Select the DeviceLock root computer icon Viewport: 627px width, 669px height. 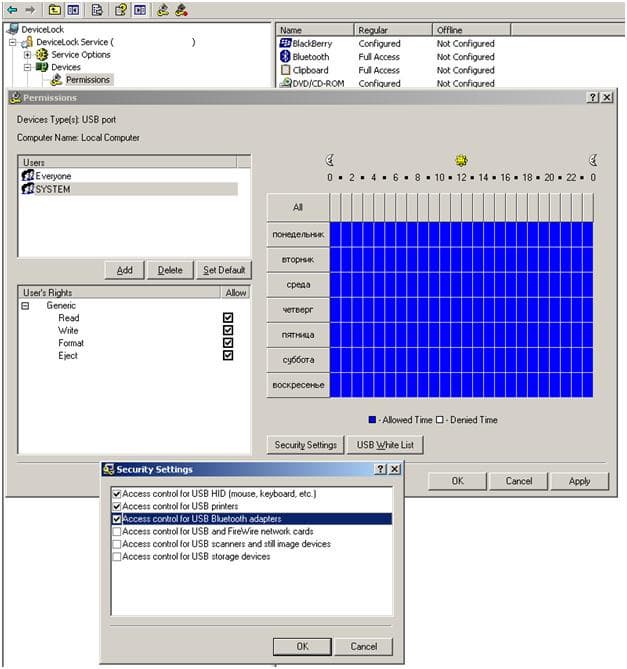click(13, 29)
